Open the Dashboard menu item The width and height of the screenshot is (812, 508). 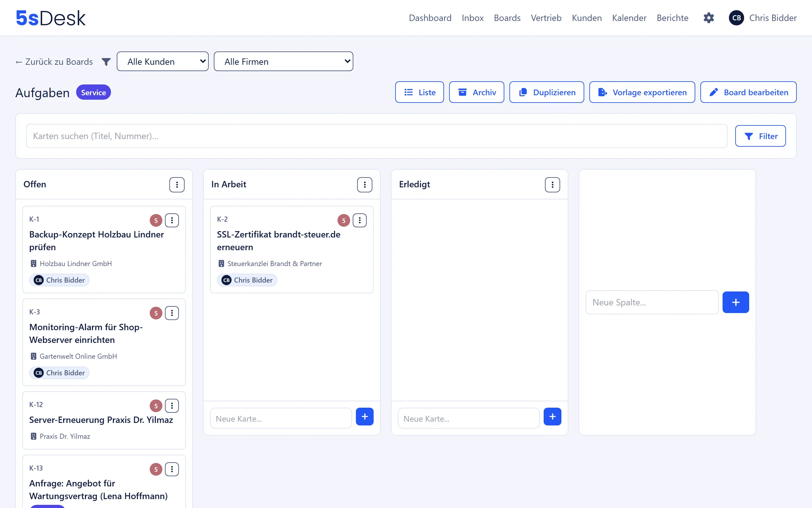coord(430,18)
